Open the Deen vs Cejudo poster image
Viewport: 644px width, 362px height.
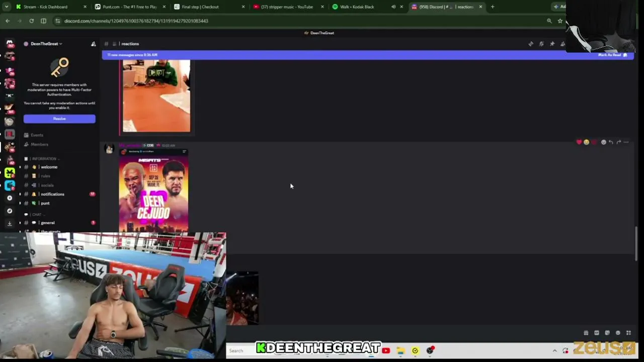153,191
